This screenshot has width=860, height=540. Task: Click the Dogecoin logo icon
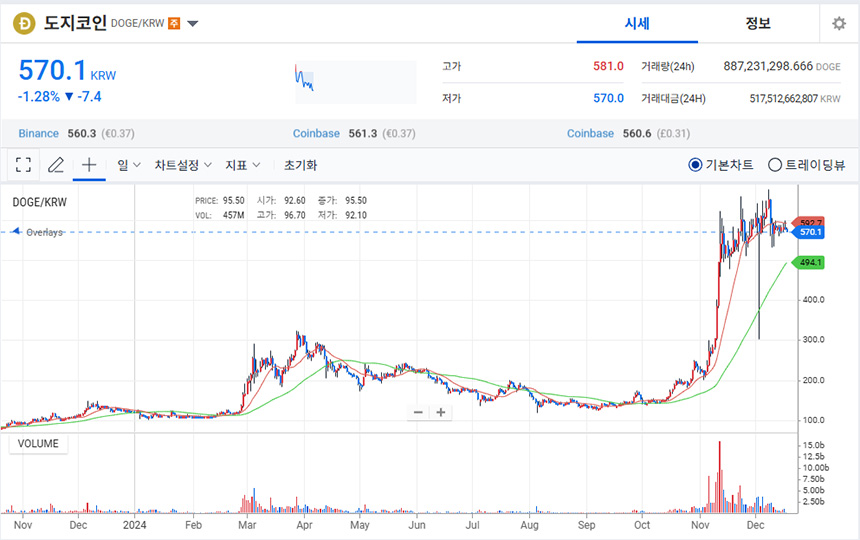click(x=24, y=24)
